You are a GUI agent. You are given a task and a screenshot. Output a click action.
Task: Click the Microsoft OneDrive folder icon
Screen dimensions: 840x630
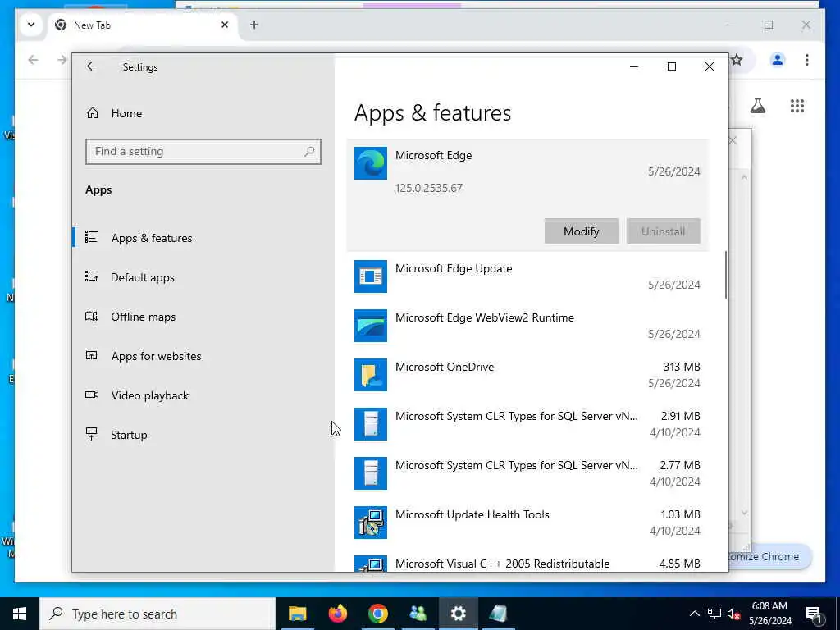(x=370, y=375)
